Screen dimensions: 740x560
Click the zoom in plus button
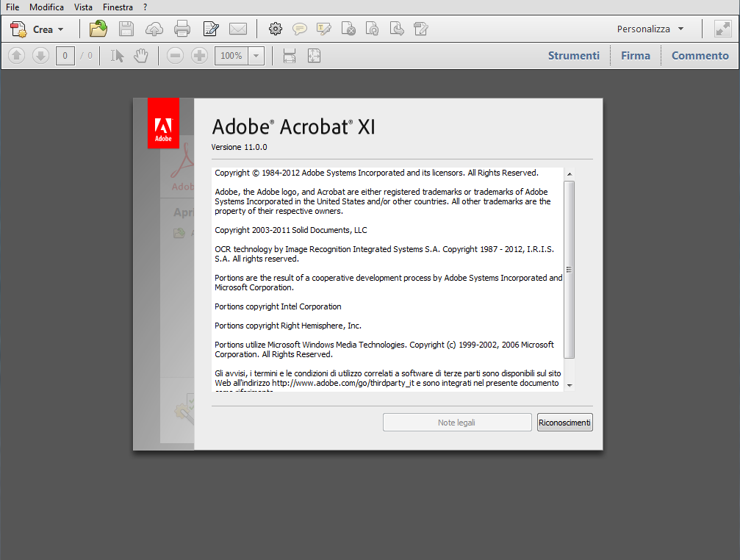click(x=199, y=56)
